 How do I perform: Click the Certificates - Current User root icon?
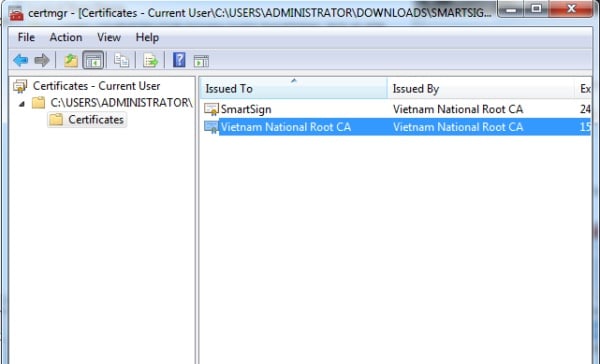tap(20, 86)
